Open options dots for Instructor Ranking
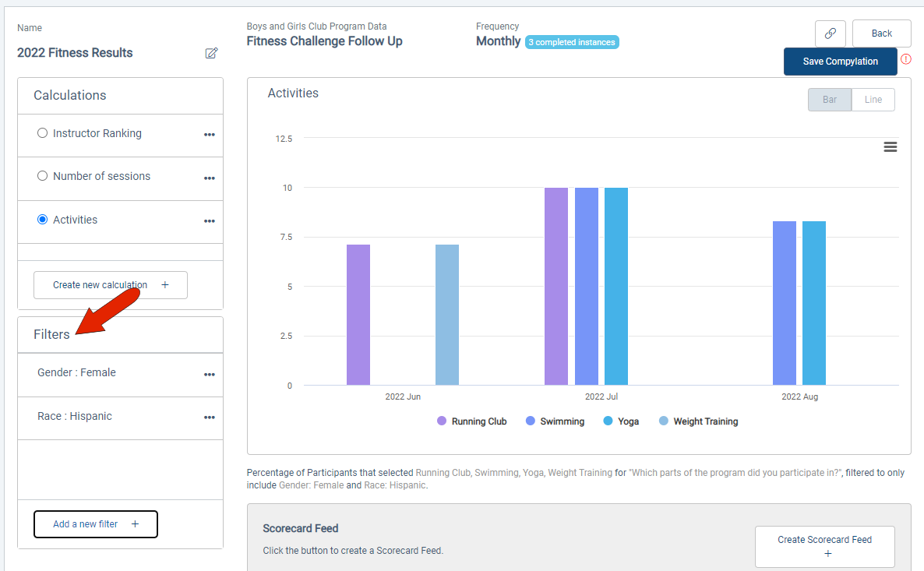The image size is (924, 571). 210,135
